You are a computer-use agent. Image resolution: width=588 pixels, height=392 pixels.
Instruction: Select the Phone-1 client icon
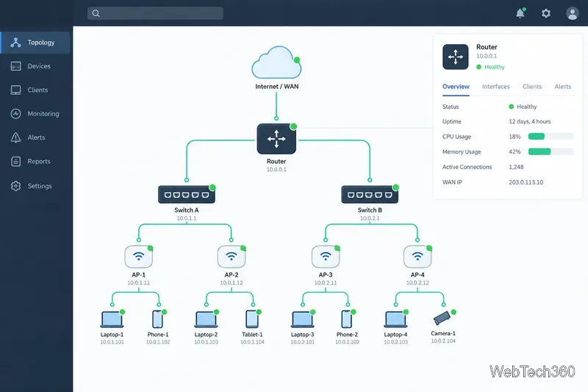pos(158,319)
